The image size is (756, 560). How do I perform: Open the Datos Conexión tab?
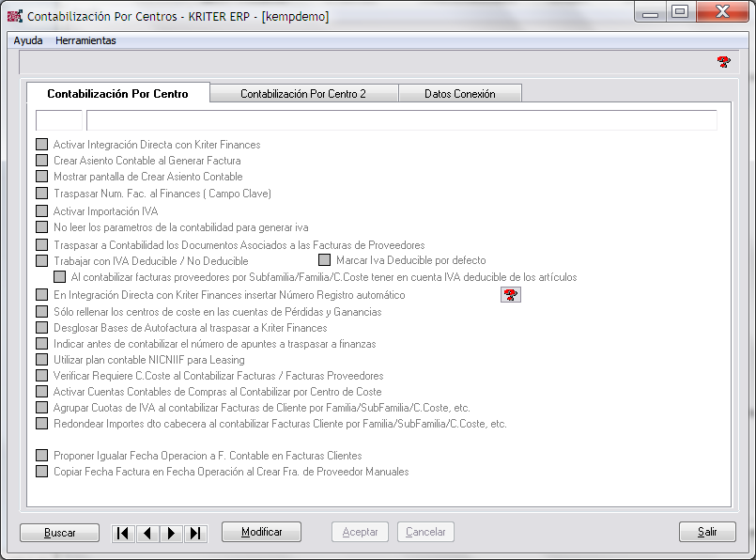(459, 94)
